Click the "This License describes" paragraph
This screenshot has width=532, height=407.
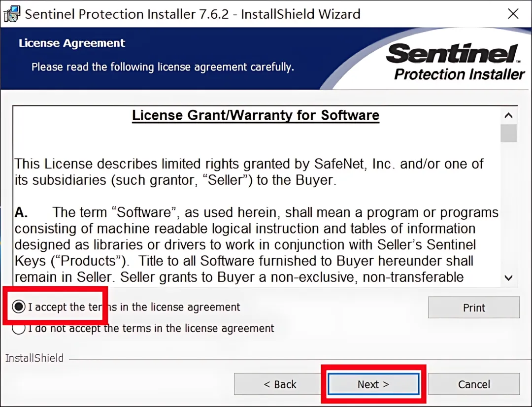(249, 171)
